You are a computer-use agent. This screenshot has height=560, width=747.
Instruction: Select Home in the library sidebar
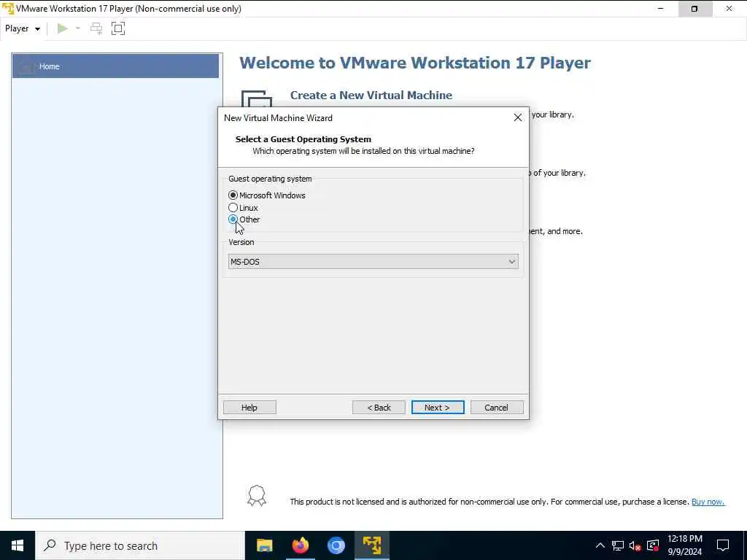coord(115,66)
